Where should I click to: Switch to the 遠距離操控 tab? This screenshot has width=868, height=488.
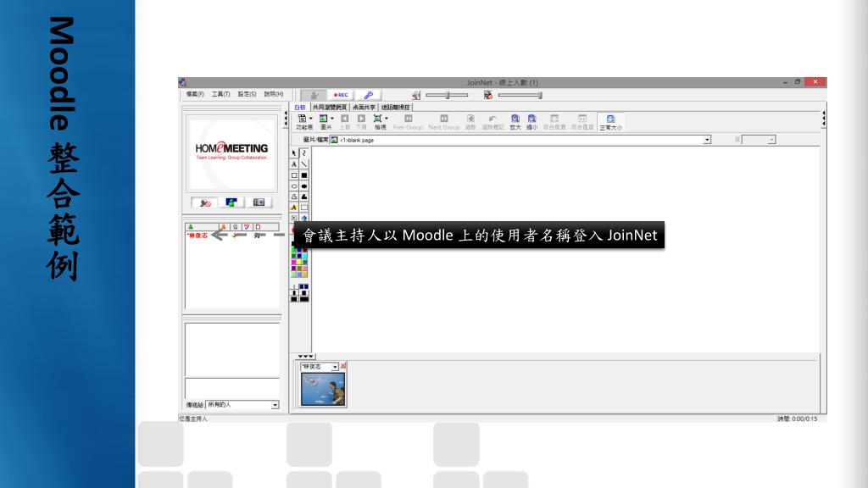pos(395,108)
